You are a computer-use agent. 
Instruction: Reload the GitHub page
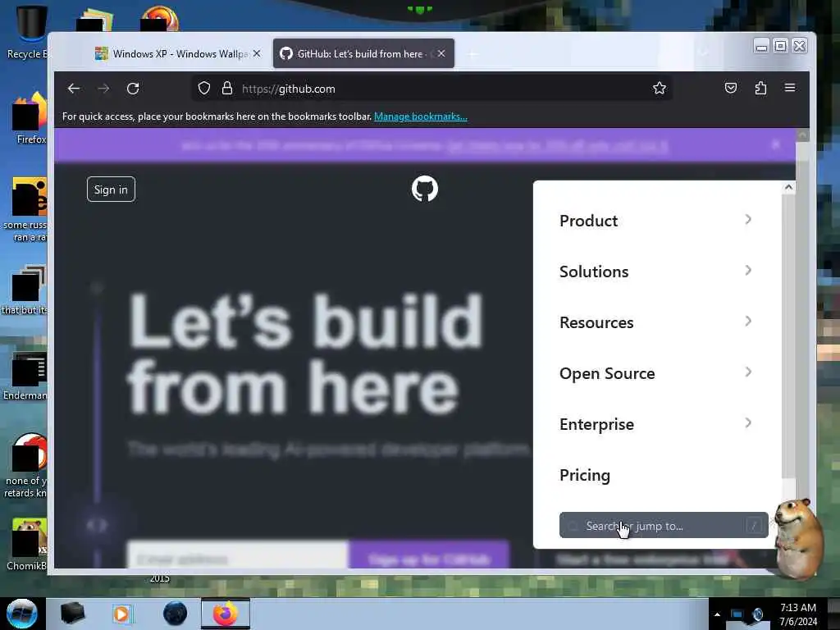tap(133, 89)
